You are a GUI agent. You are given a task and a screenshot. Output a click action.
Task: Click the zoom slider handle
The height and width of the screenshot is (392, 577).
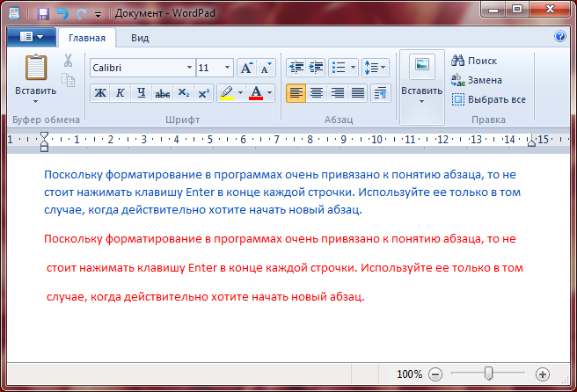click(x=488, y=374)
